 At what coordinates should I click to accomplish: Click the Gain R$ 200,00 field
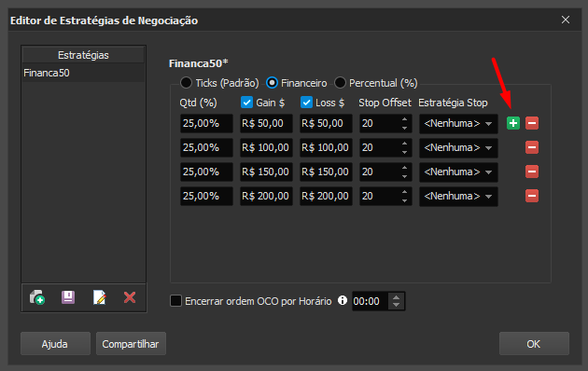click(266, 196)
